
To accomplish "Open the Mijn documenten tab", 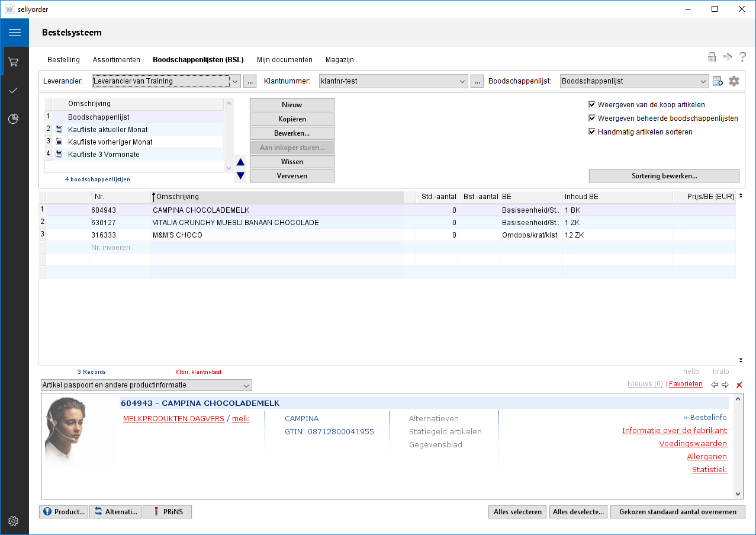I will pos(284,60).
